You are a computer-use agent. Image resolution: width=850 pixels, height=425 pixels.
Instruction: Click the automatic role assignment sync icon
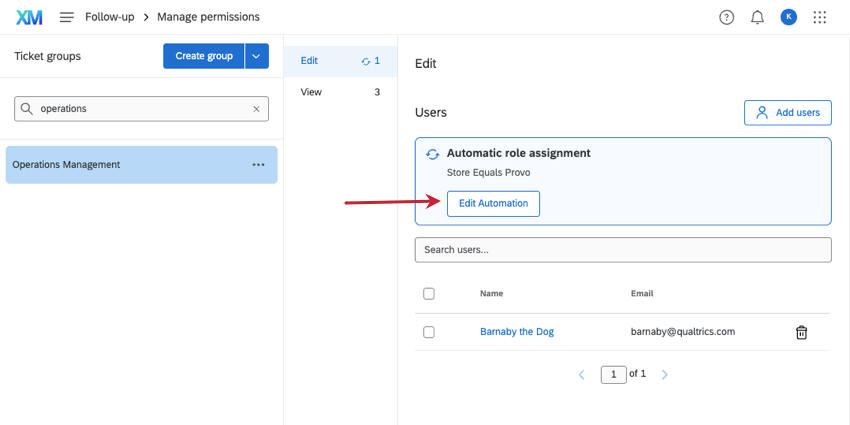(432, 154)
